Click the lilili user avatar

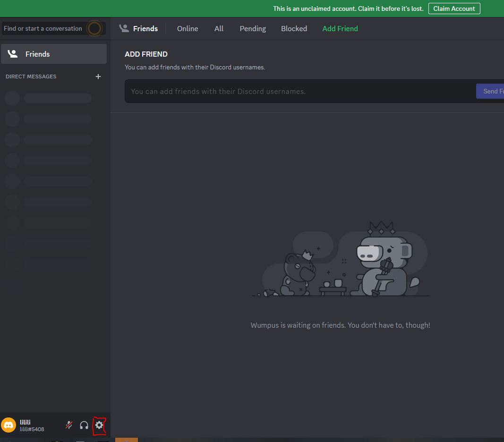click(9, 425)
